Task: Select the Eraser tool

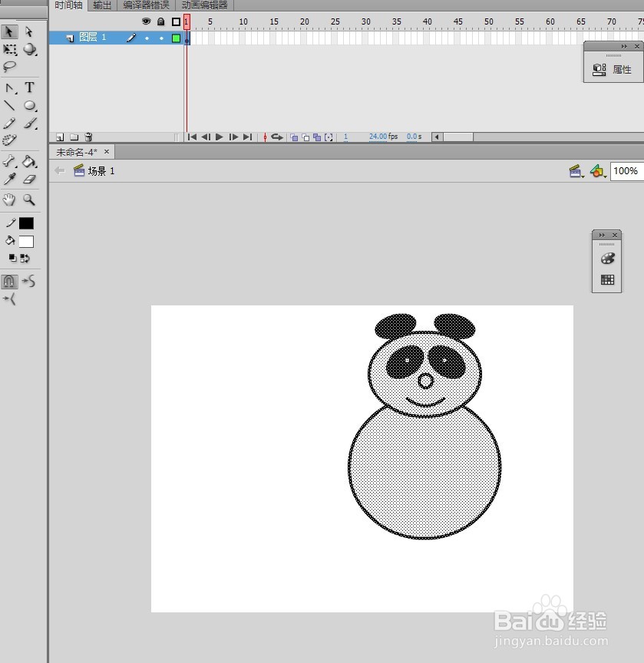Action: coord(28,180)
